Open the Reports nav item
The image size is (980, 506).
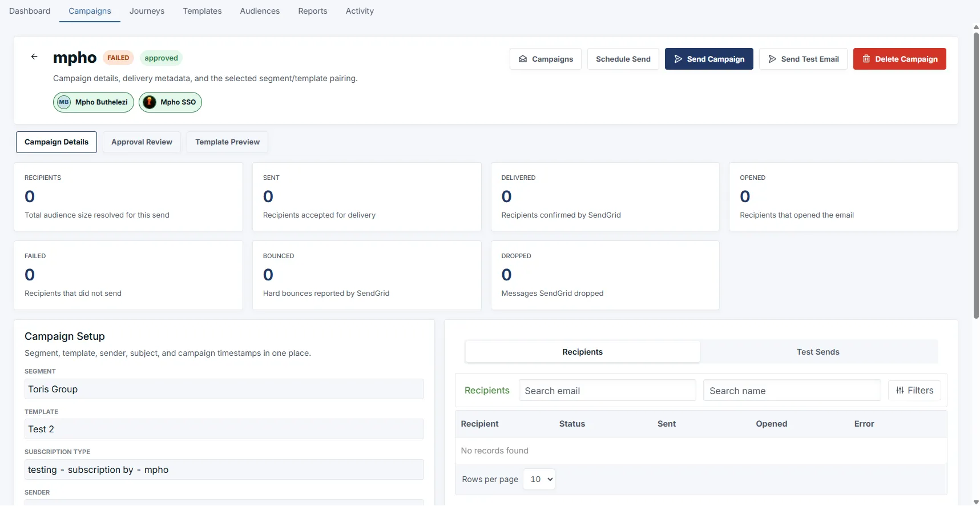pos(313,11)
